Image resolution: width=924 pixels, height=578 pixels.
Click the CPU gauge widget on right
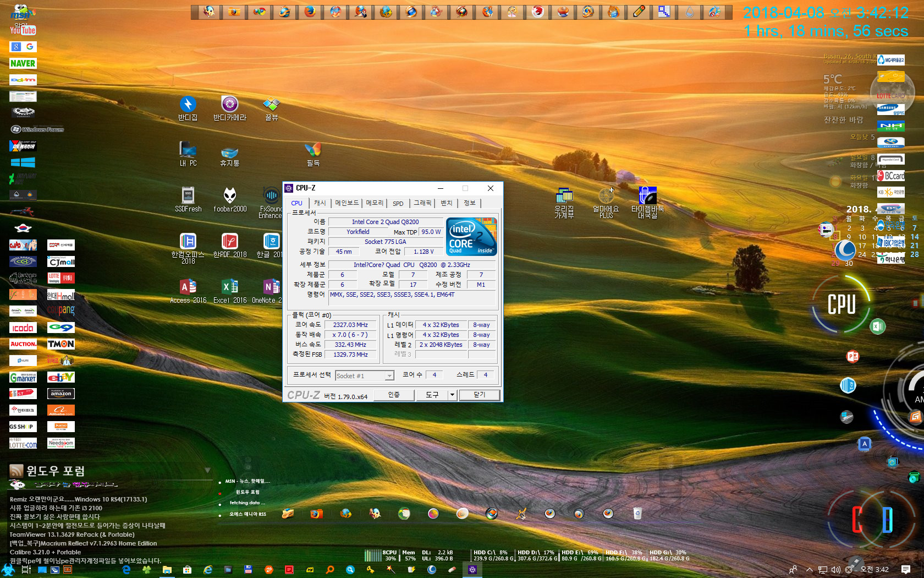point(842,304)
